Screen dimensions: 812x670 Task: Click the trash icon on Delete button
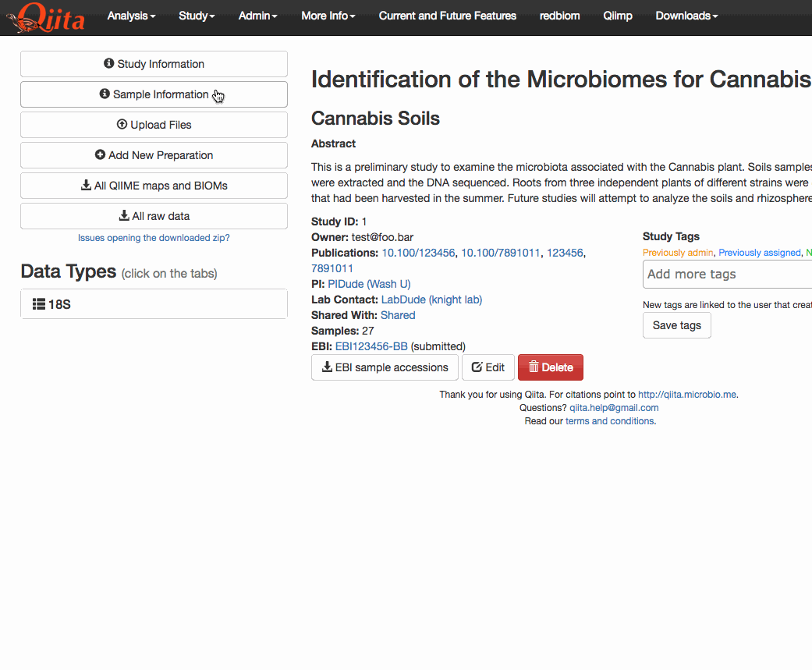(534, 367)
